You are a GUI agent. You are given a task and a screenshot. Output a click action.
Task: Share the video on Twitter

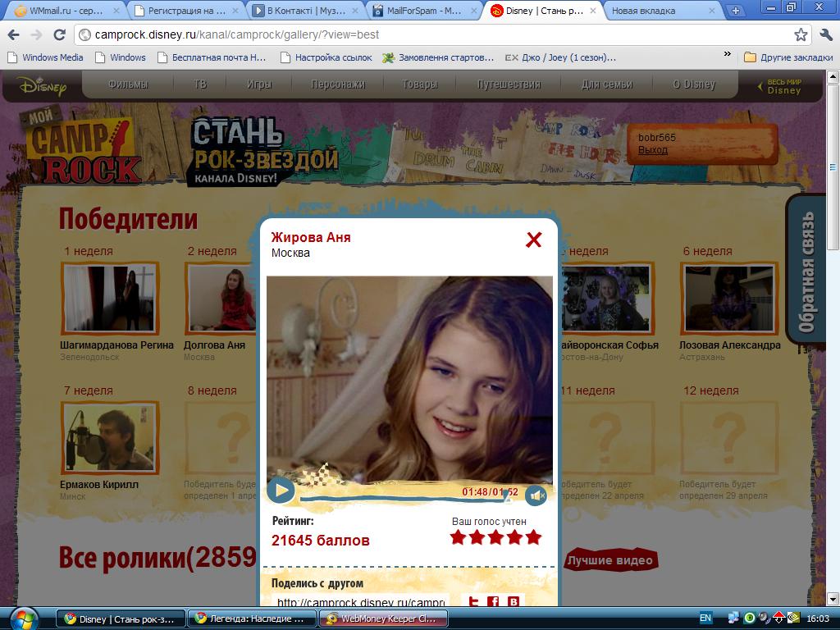tap(472, 601)
